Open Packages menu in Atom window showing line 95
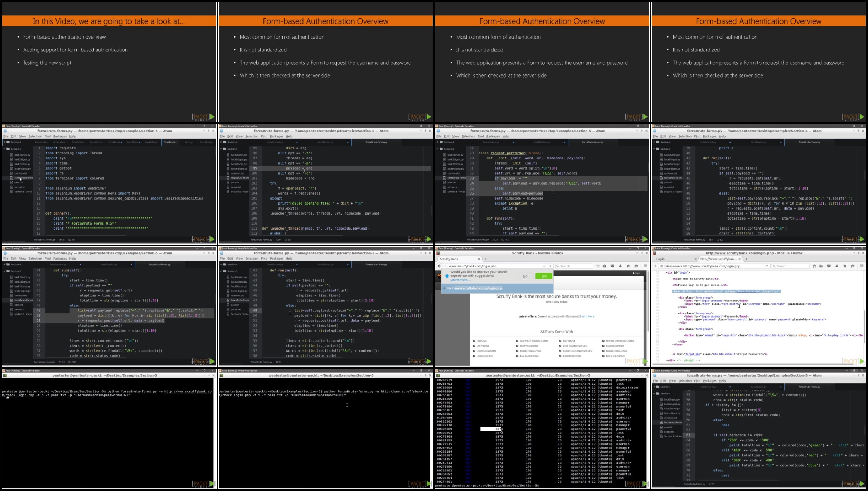Viewport: 868px width, 491px height. (276, 136)
